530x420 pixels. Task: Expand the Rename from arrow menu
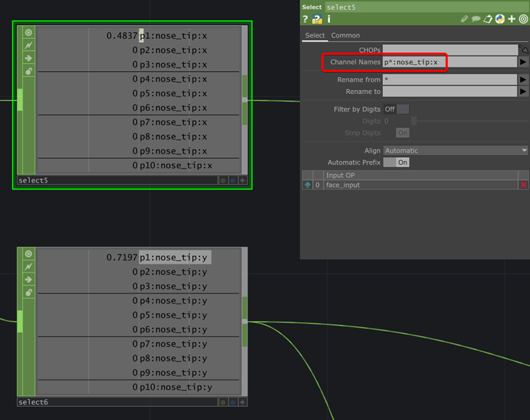pos(523,80)
